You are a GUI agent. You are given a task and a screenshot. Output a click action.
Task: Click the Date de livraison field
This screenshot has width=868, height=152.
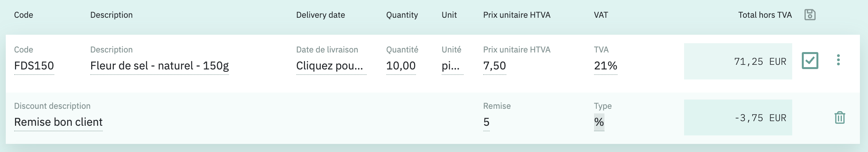pos(331,66)
